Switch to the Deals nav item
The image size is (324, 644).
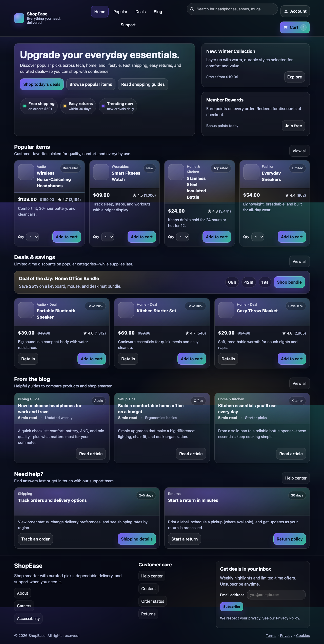pyautogui.click(x=140, y=12)
